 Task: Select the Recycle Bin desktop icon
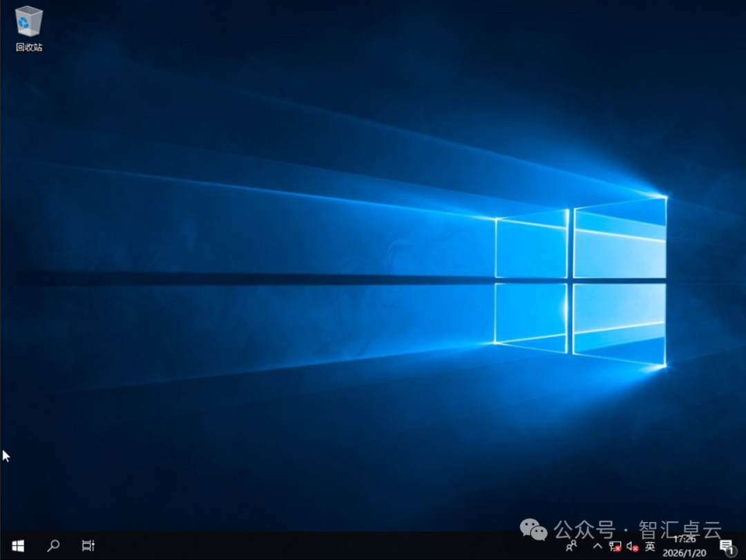(28, 22)
